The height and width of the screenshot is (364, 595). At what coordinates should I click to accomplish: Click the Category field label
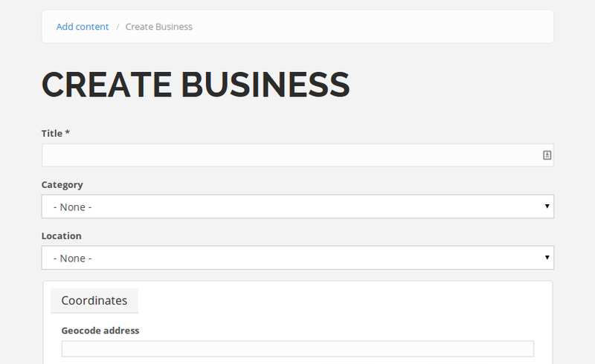[x=62, y=184]
